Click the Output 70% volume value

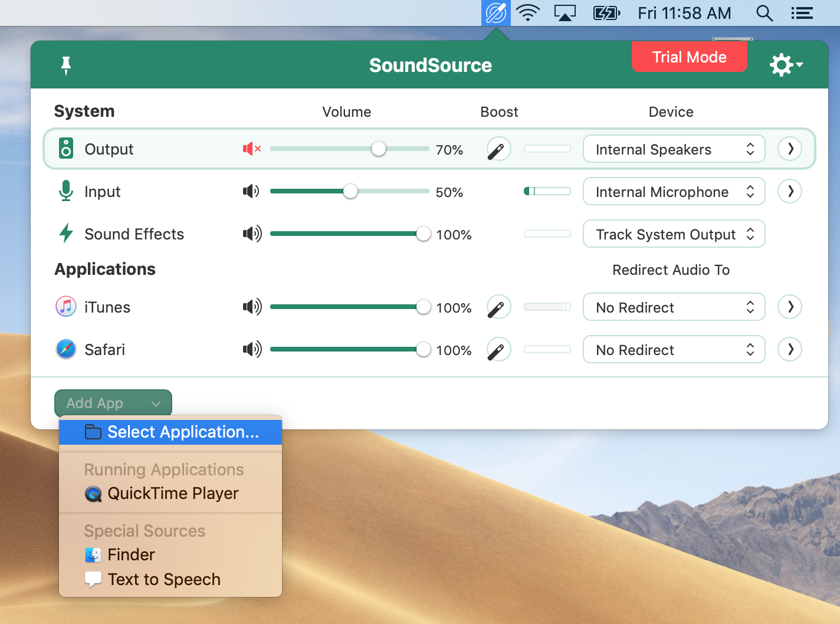pyautogui.click(x=449, y=150)
